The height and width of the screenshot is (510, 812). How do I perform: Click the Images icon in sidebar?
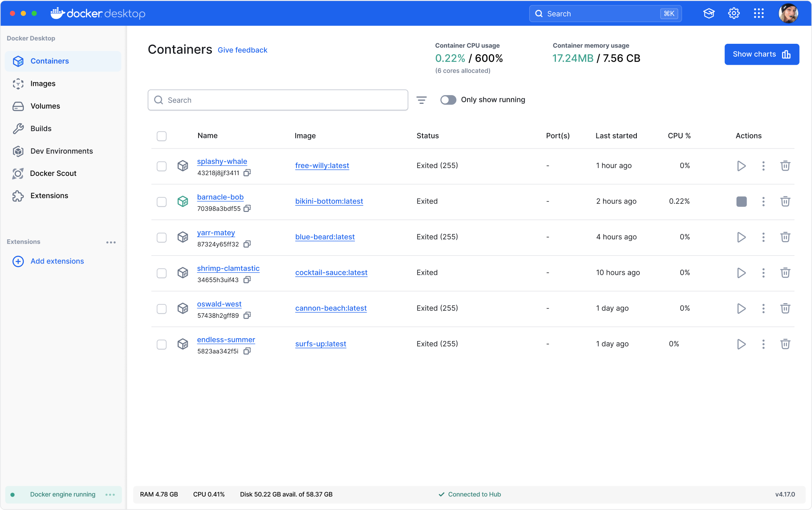[18, 83]
